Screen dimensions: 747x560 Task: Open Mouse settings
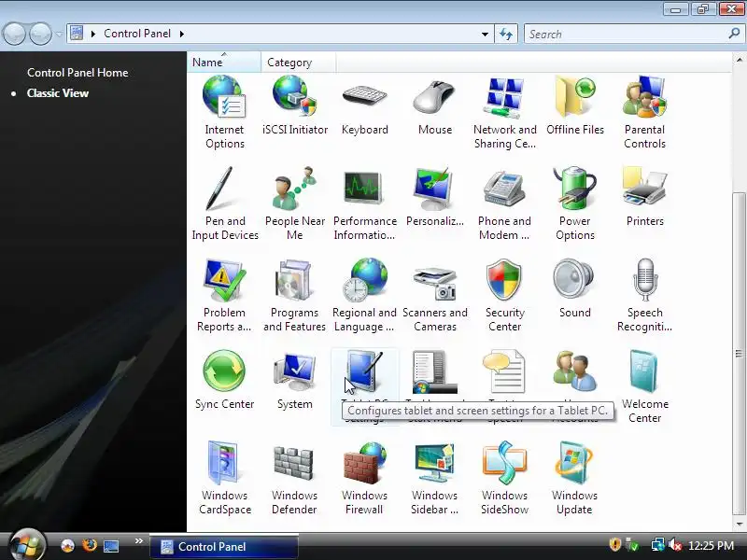pyautogui.click(x=435, y=106)
